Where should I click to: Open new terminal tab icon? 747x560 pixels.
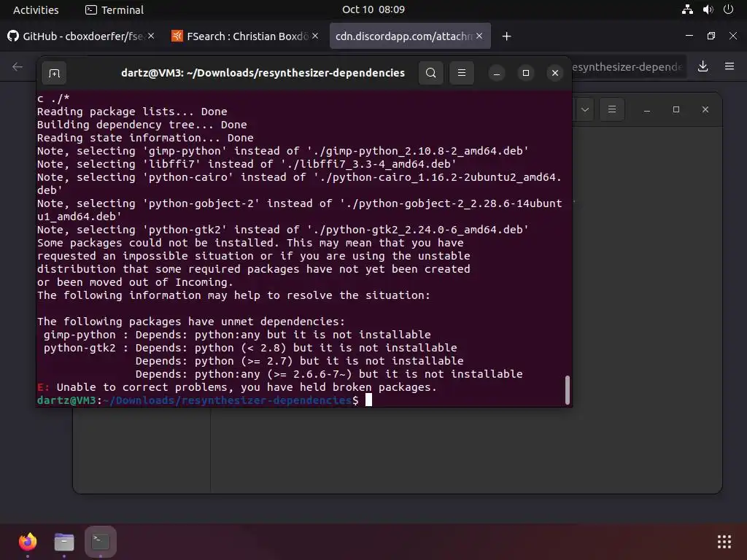[54, 74]
